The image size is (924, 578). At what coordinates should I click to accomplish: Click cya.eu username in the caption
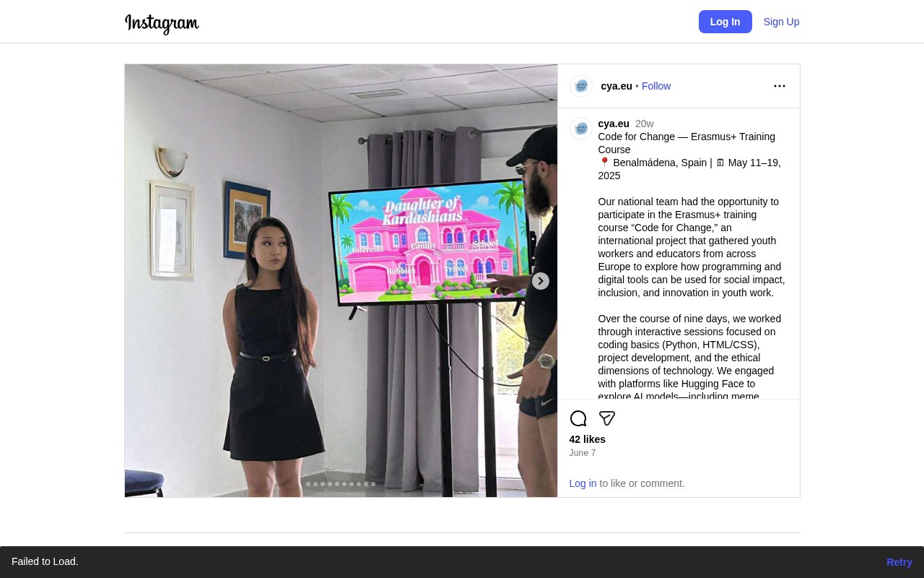click(x=614, y=124)
